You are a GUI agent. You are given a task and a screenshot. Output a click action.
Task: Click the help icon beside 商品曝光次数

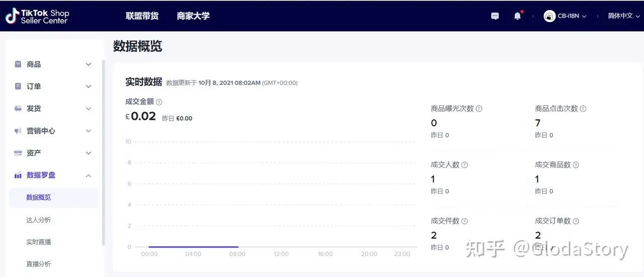[479, 109]
